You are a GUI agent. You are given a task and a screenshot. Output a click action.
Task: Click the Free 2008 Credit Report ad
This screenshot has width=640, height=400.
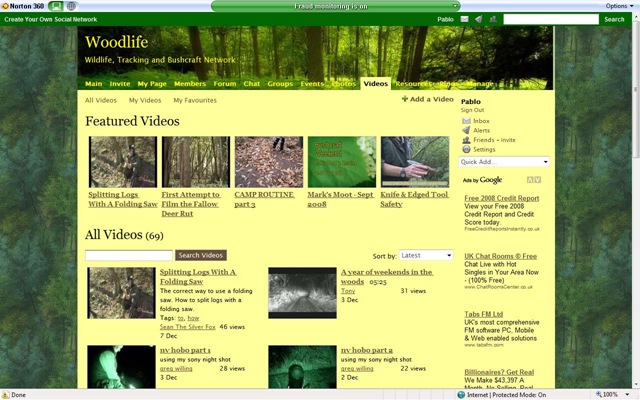click(502, 198)
